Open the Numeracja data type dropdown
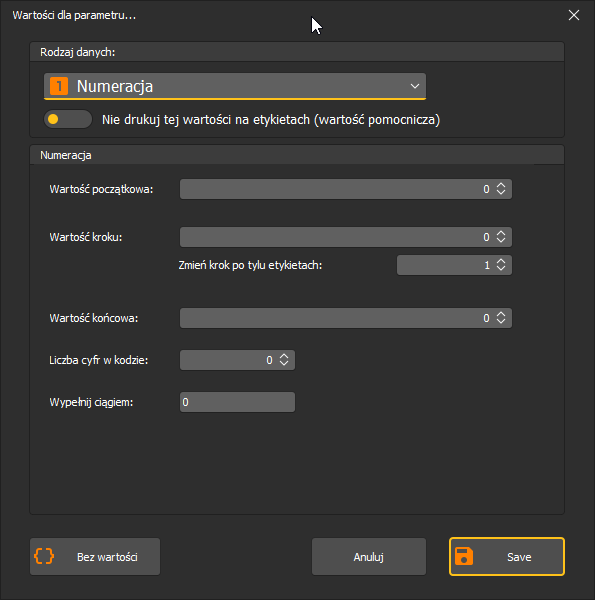 tap(235, 86)
